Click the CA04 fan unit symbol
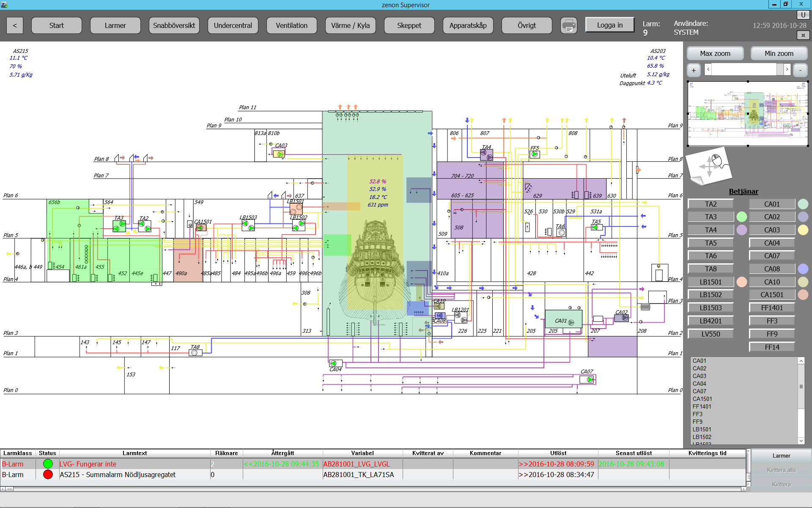812x508 pixels. [336, 363]
